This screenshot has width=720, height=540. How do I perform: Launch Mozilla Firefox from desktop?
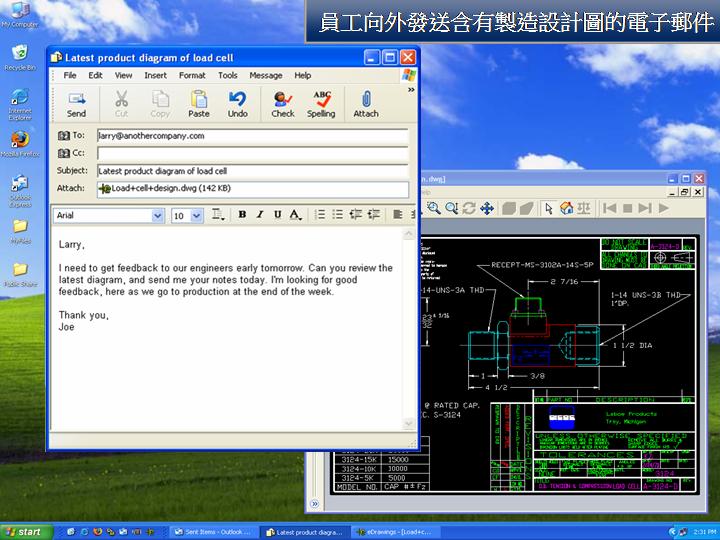(20, 144)
